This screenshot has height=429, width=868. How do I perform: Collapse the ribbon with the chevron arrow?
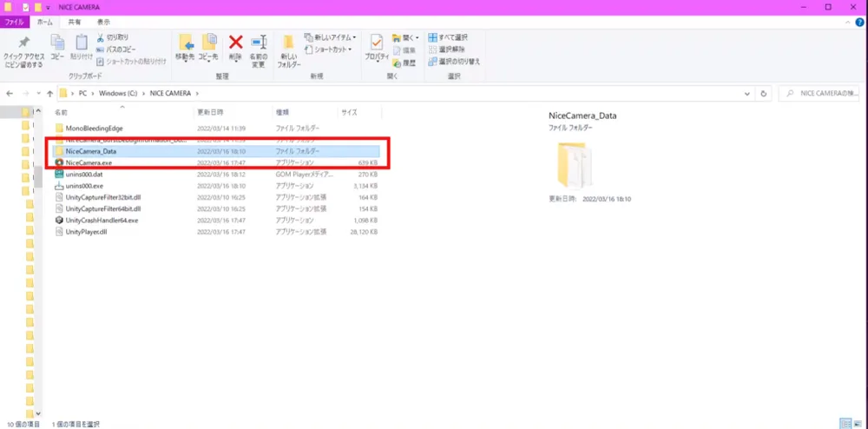tap(849, 22)
